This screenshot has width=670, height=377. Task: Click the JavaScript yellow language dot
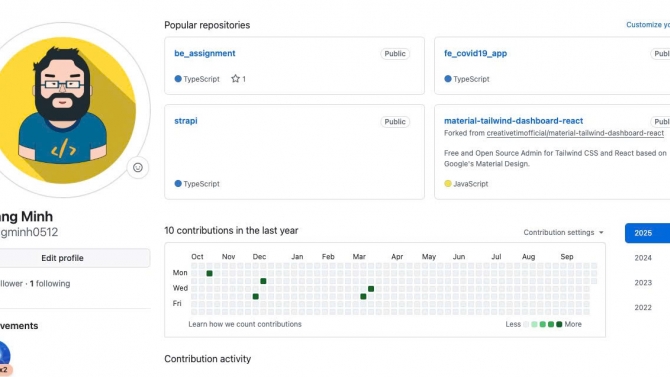[x=448, y=183]
